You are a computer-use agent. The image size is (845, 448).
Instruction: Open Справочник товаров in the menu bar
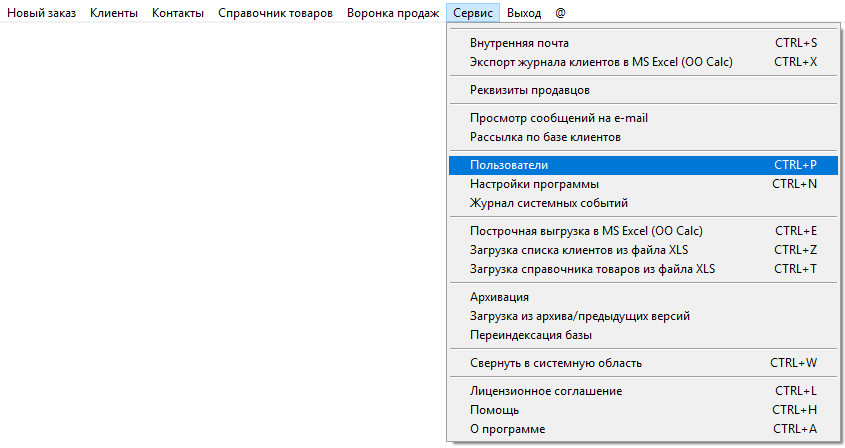click(275, 14)
